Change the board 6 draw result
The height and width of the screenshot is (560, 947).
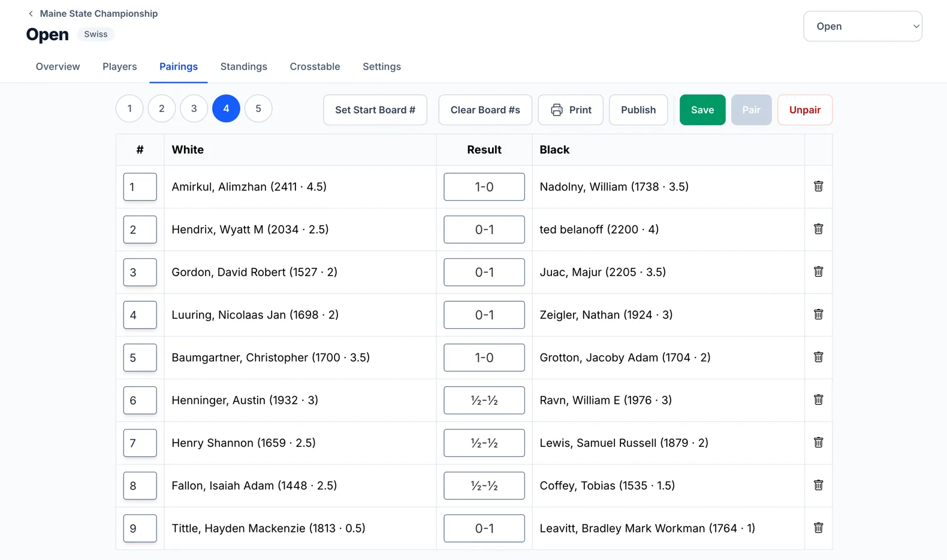484,400
